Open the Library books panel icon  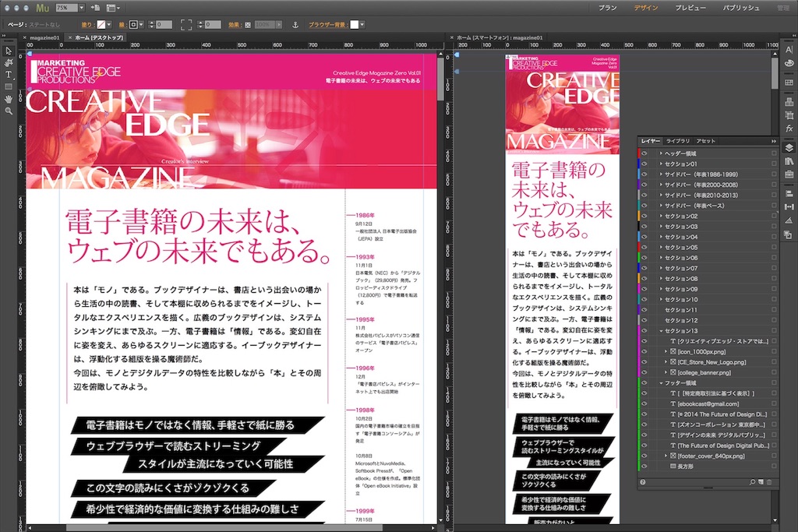789,160
